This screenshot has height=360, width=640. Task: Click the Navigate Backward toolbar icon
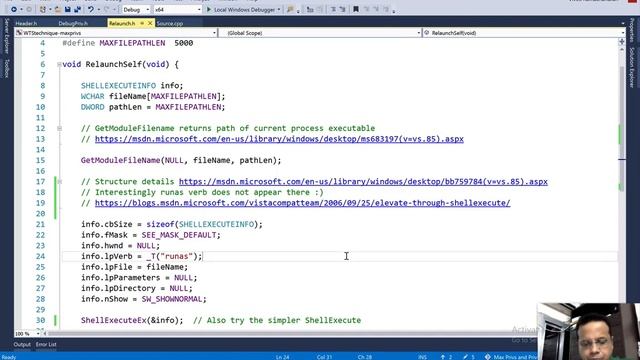(x=13, y=9)
